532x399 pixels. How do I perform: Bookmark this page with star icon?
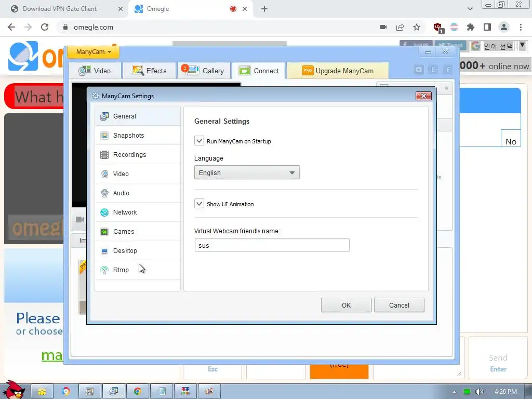click(x=417, y=27)
